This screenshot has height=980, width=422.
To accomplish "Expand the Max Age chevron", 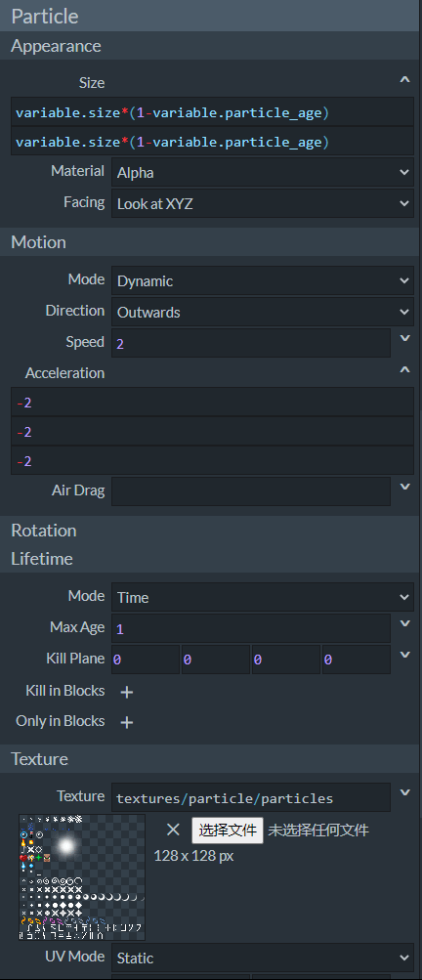I will [404, 623].
